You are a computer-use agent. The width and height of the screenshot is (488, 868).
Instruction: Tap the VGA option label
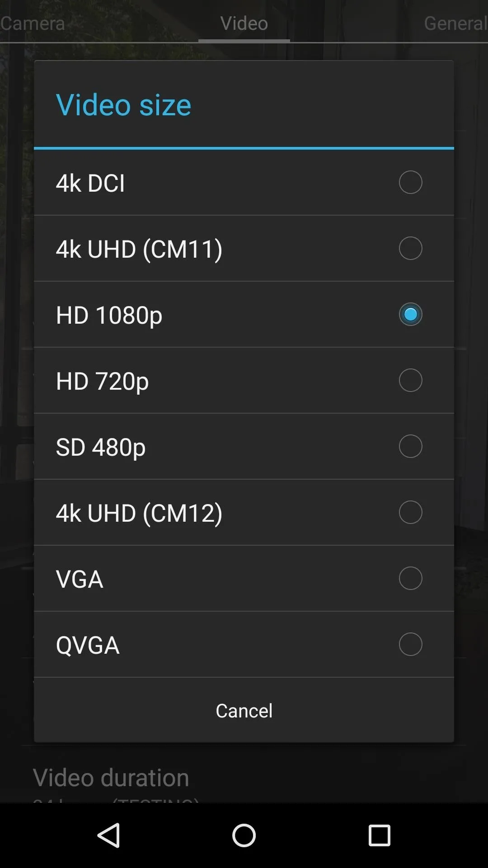point(80,579)
